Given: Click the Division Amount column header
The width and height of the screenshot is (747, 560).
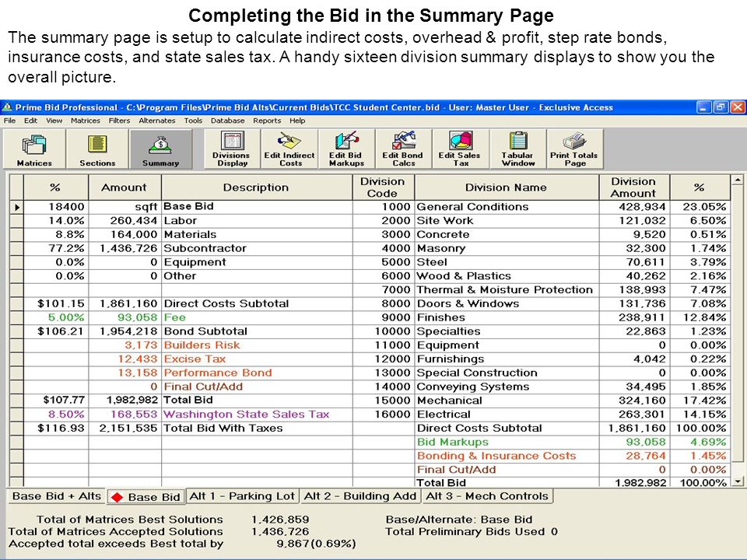Looking at the screenshot, I should pyautogui.click(x=634, y=187).
